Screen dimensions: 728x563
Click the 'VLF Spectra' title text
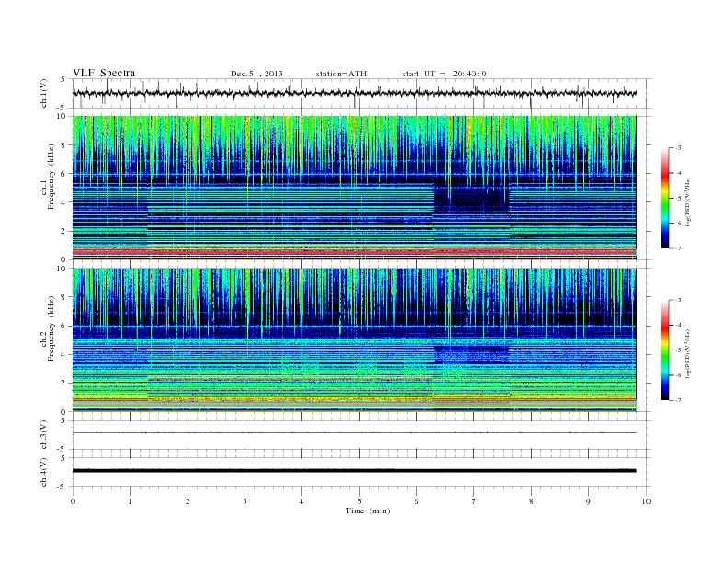click(104, 73)
